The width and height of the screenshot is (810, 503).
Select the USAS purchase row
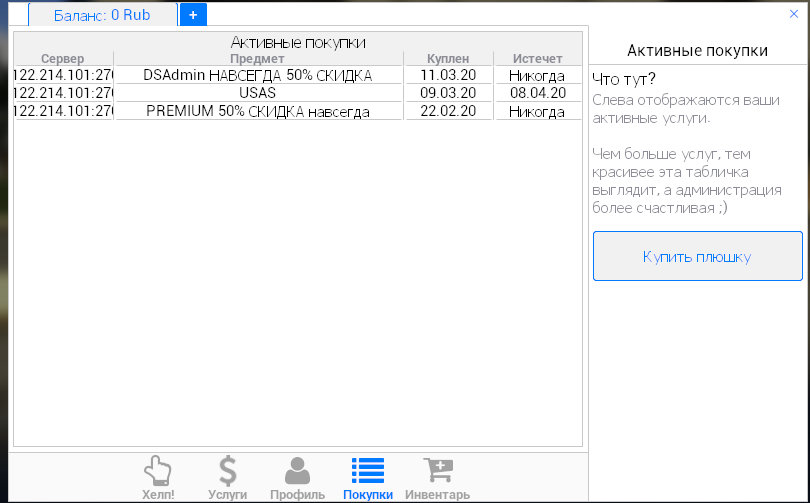[258, 93]
